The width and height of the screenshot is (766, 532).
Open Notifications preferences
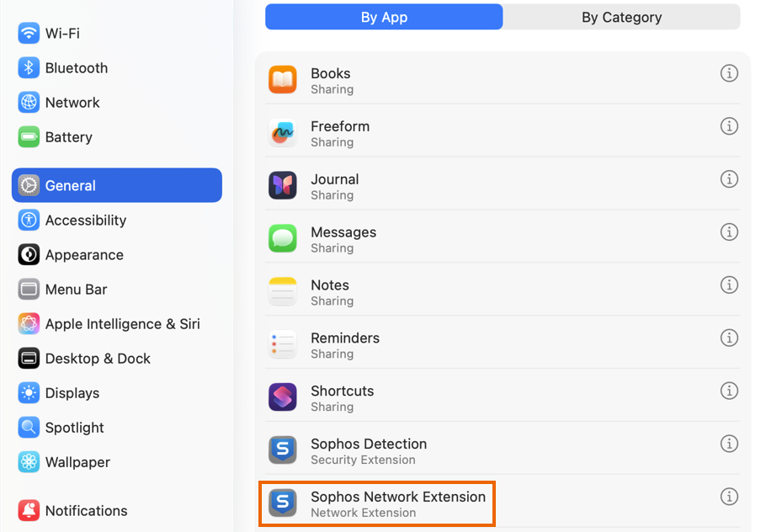(83, 511)
